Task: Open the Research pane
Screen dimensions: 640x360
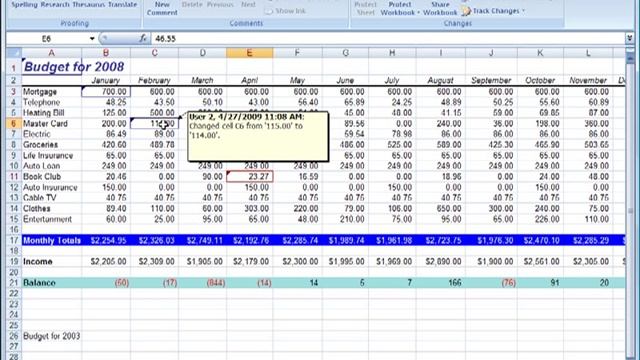Action: (55, 4)
